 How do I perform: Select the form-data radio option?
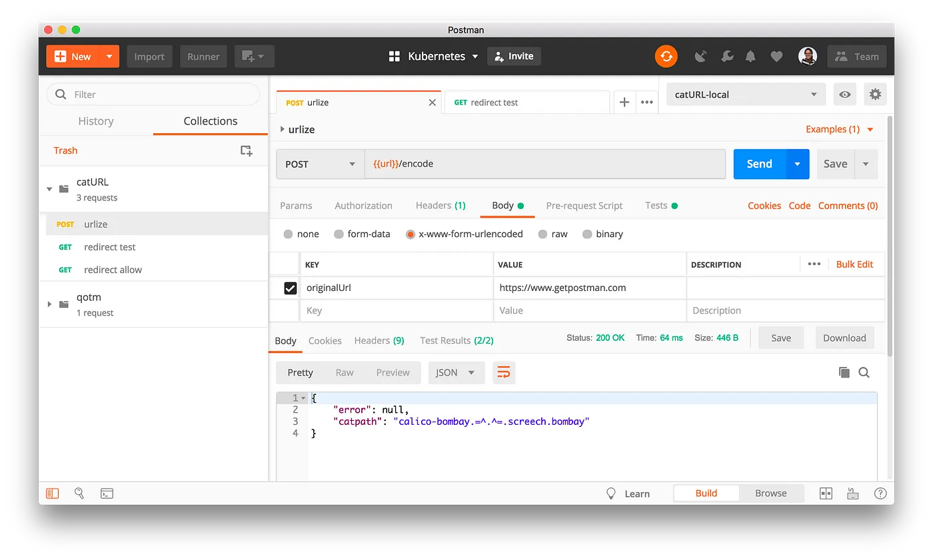coord(339,234)
